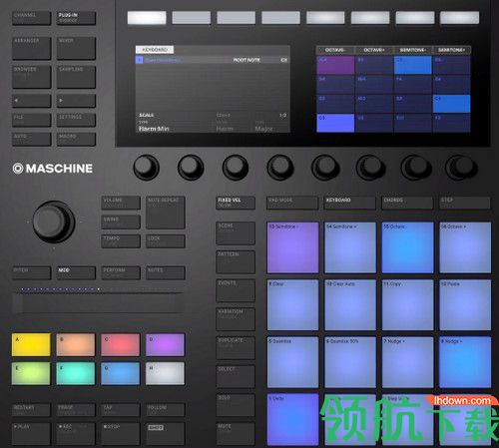This screenshot has height=448, width=499.
Task: Click the SELECT button
Action: [x=236, y=376]
